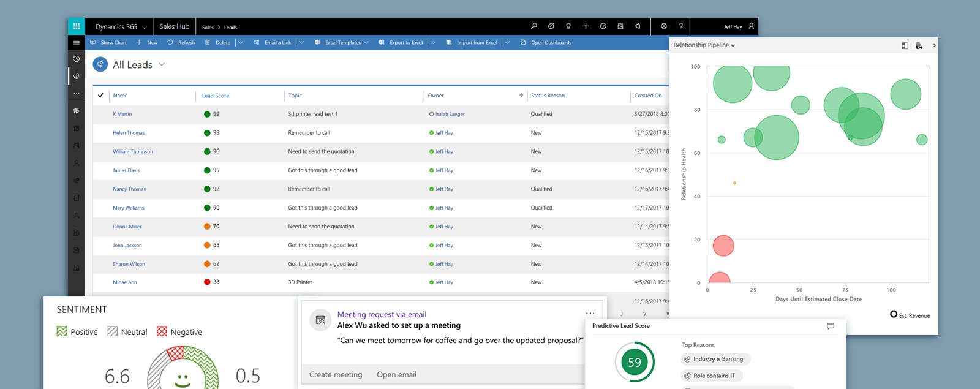Open the Helen Thomas lead link
This screenshot has width=980, height=389.
(x=129, y=133)
